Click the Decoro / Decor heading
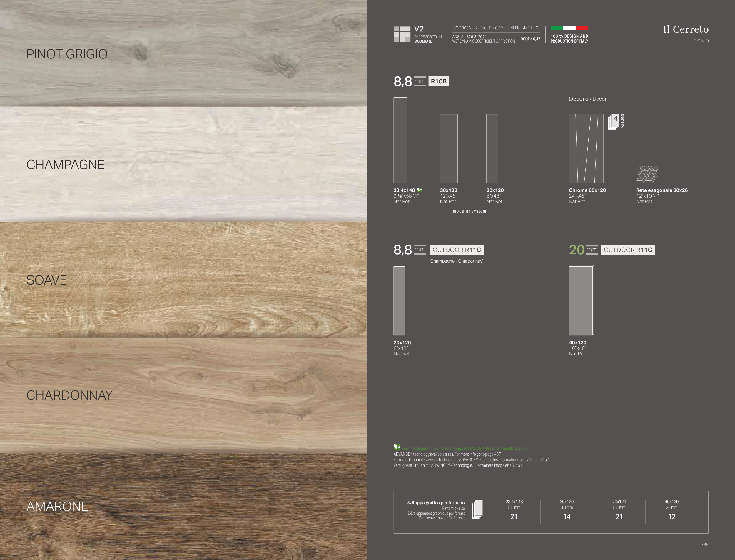This screenshot has height=560, width=735. 587,99
